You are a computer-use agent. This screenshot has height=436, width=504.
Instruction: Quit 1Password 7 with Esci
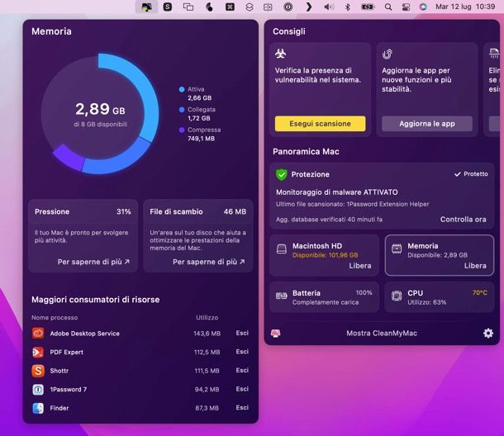point(242,389)
